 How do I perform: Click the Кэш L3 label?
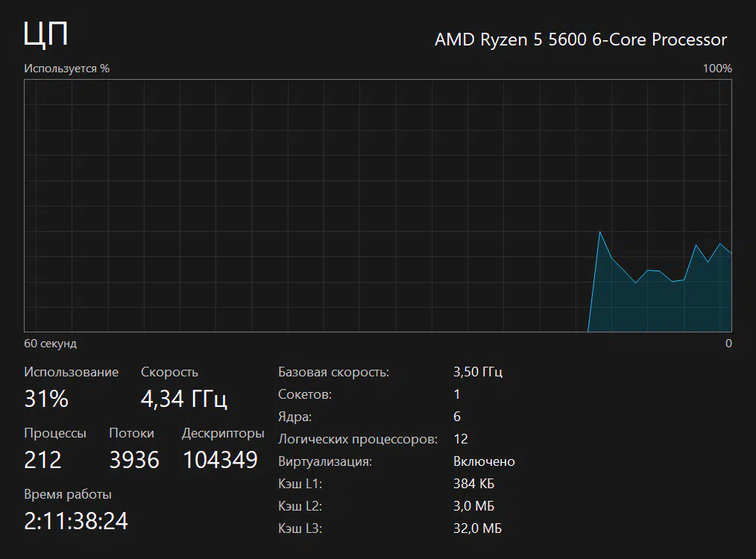pyautogui.click(x=300, y=528)
